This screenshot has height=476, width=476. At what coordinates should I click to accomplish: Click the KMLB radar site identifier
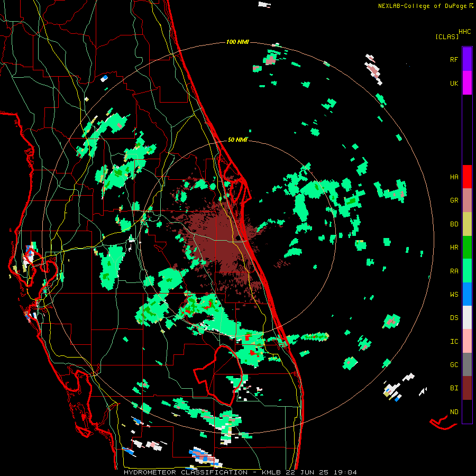pos(271,472)
